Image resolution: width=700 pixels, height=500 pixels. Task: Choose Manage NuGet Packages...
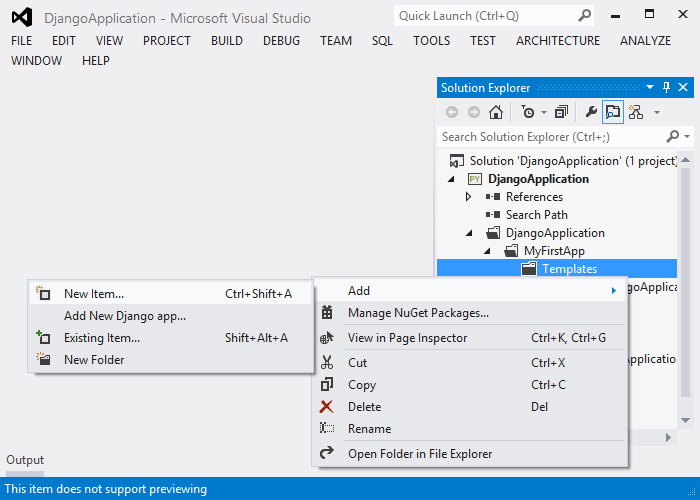[470, 313]
